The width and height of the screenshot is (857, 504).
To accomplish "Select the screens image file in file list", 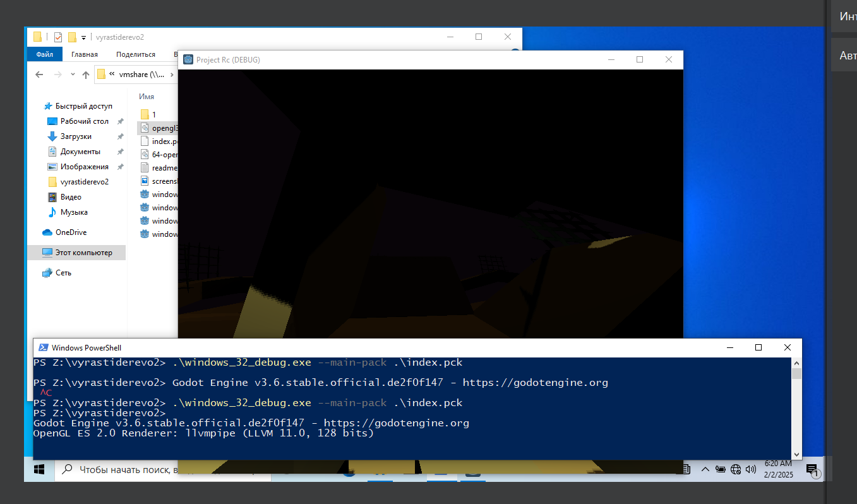I will [159, 181].
